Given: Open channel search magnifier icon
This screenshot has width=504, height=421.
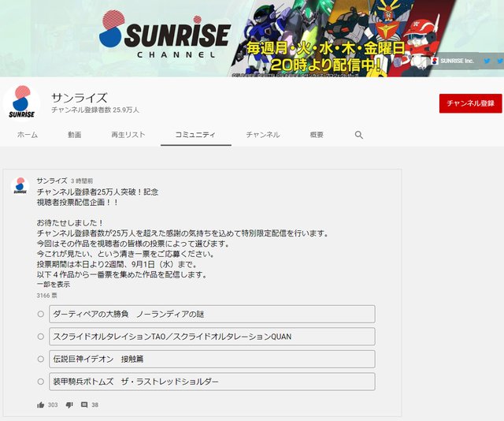Looking at the screenshot, I should click(x=359, y=135).
